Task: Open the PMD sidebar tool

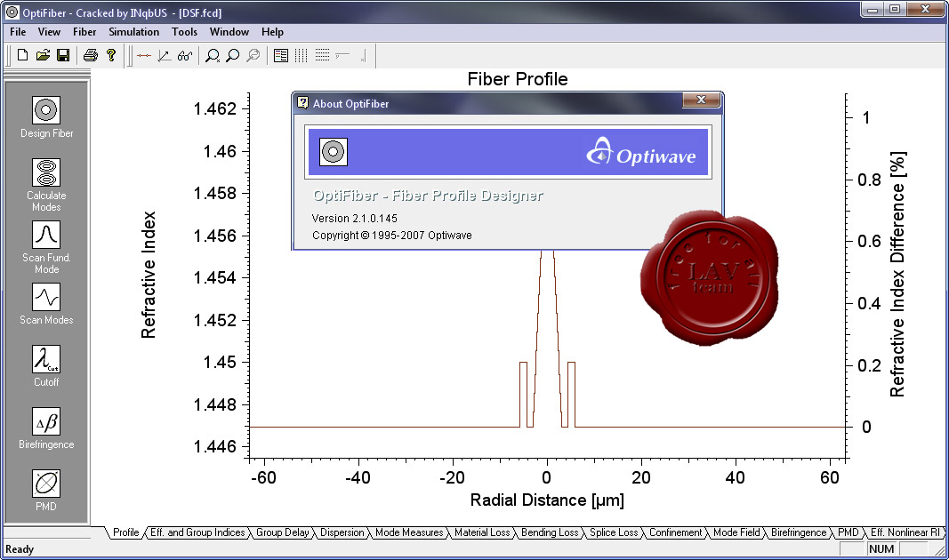Action: tap(46, 491)
